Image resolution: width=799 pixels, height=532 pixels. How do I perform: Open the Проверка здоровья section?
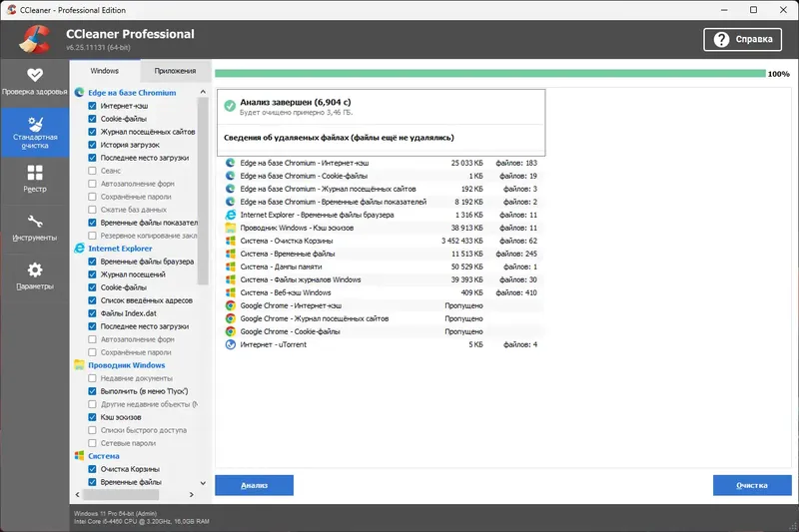[x=34, y=80]
